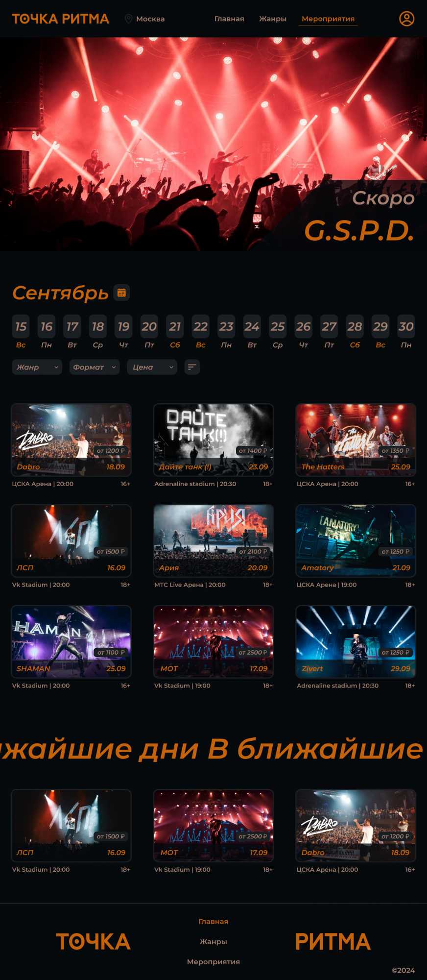Select date 26 Чт in calendar

(x=304, y=332)
